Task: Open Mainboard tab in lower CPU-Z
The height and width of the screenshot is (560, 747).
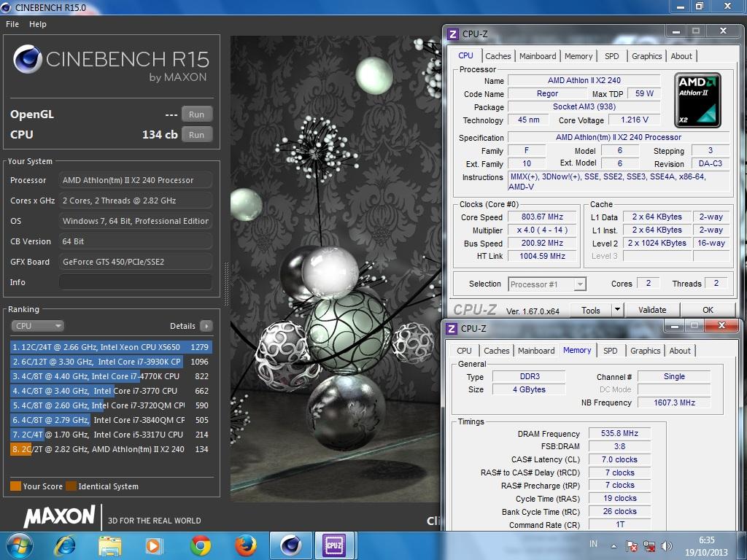Action: click(536, 351)
